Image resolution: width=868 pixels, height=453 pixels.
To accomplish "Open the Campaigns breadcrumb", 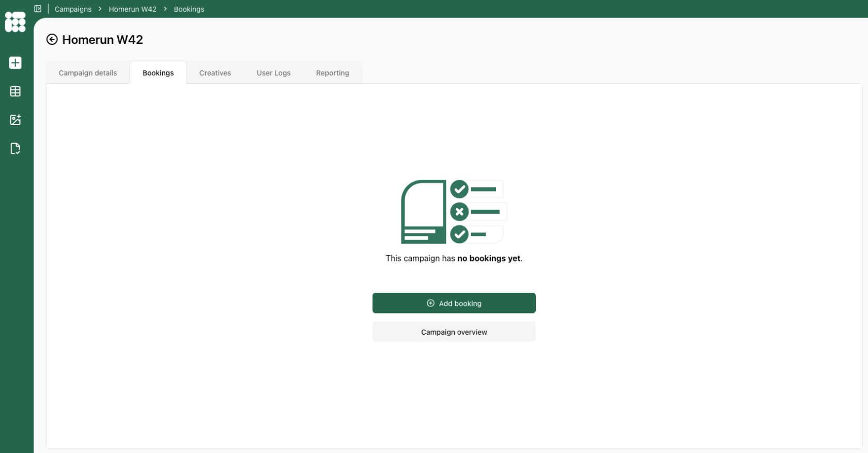I will click(x=73, y=9).
